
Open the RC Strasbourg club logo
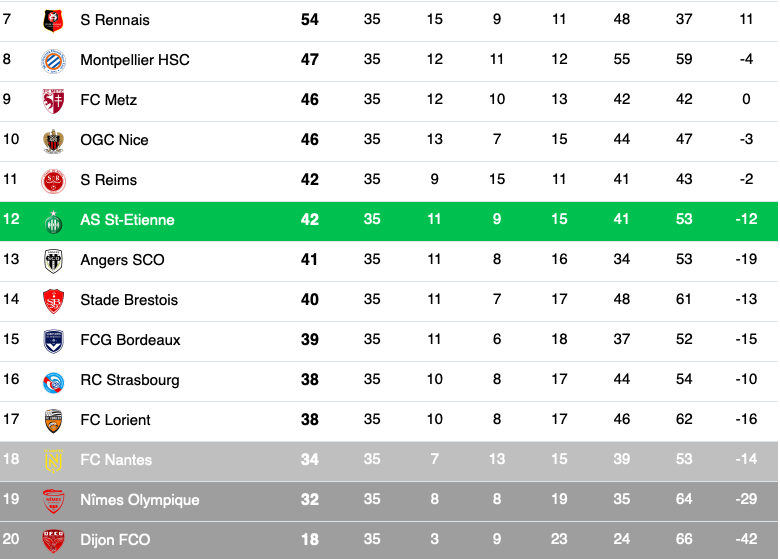click(x=53, y=382)
